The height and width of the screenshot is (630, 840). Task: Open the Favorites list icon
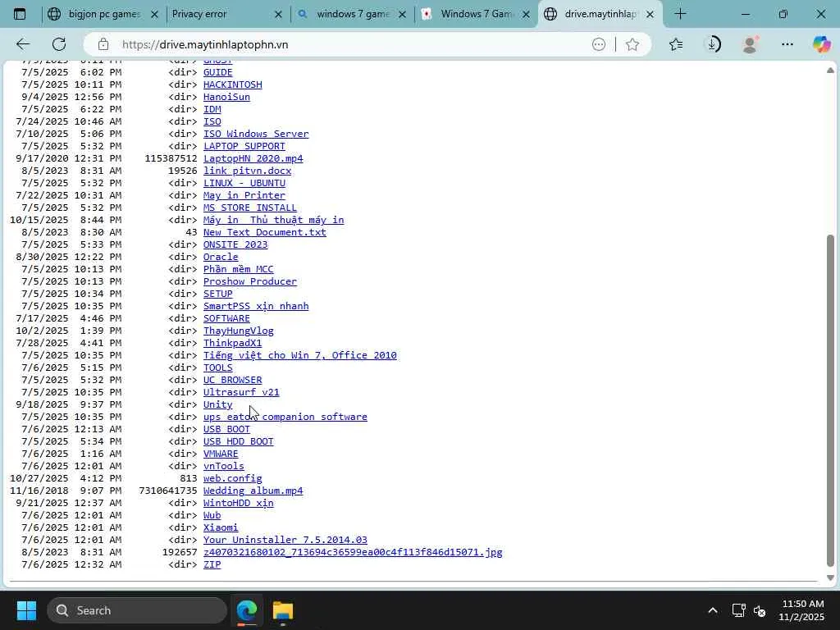pyautogui.click(x=676, y=44)
